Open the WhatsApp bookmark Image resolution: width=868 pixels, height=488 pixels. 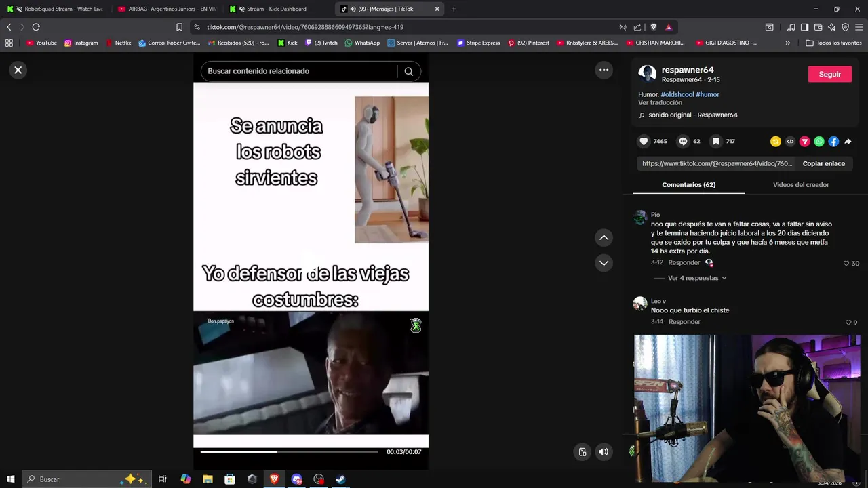362,43
